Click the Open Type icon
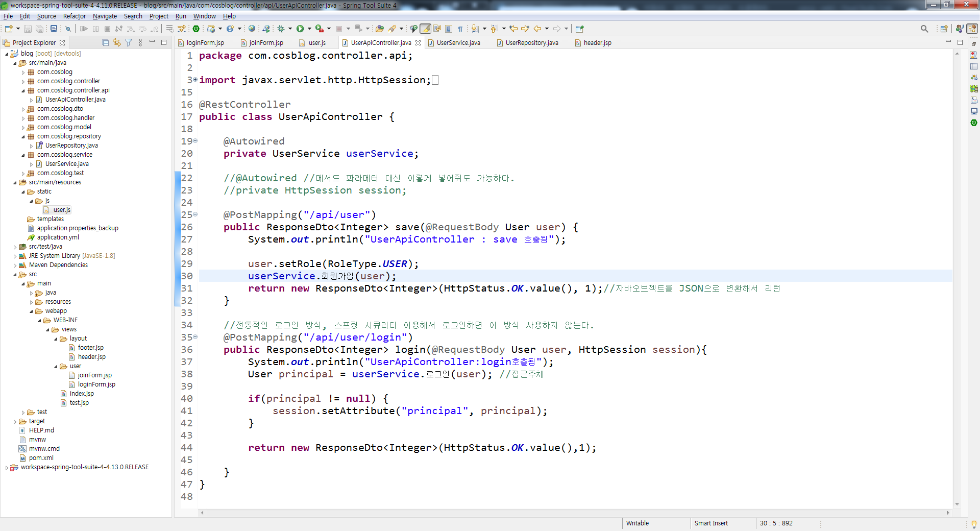Viewport: 980px width, 531px height. 379,29
